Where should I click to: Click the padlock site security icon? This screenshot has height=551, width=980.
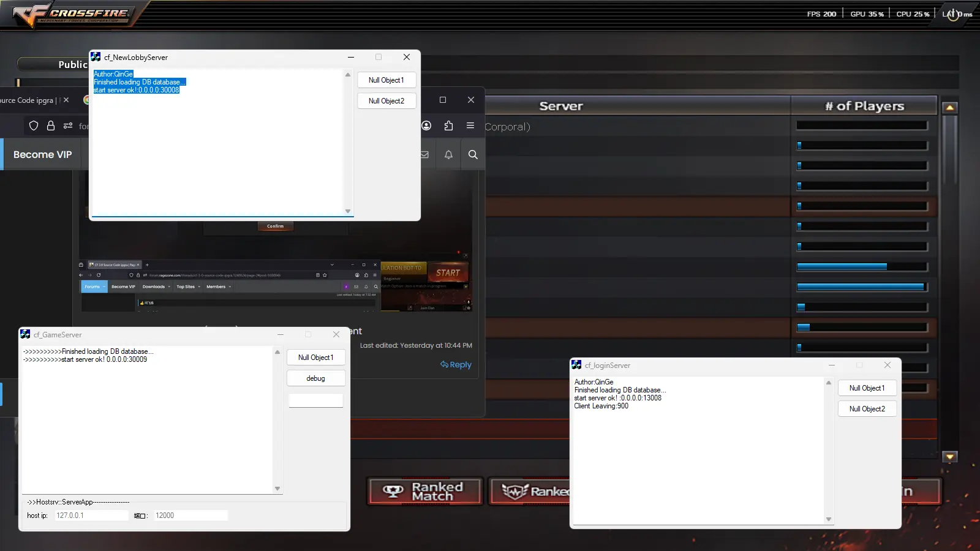(x=51, y=126)
